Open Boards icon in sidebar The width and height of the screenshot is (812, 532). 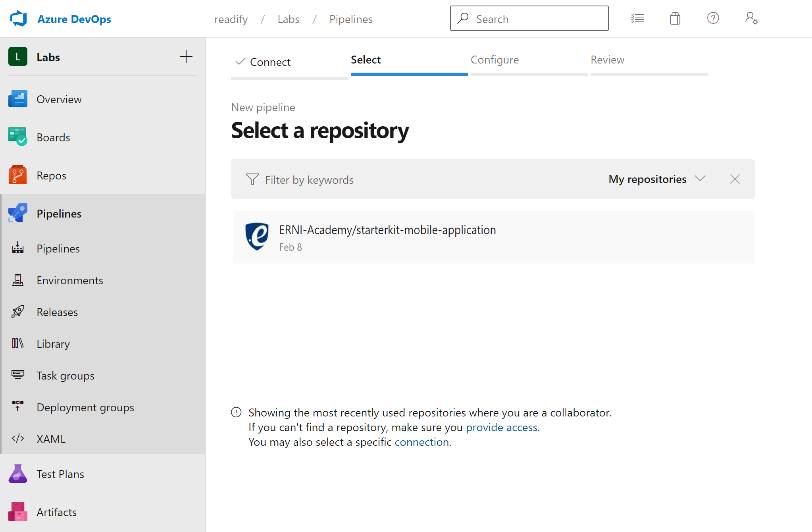(x=18, y=137)
